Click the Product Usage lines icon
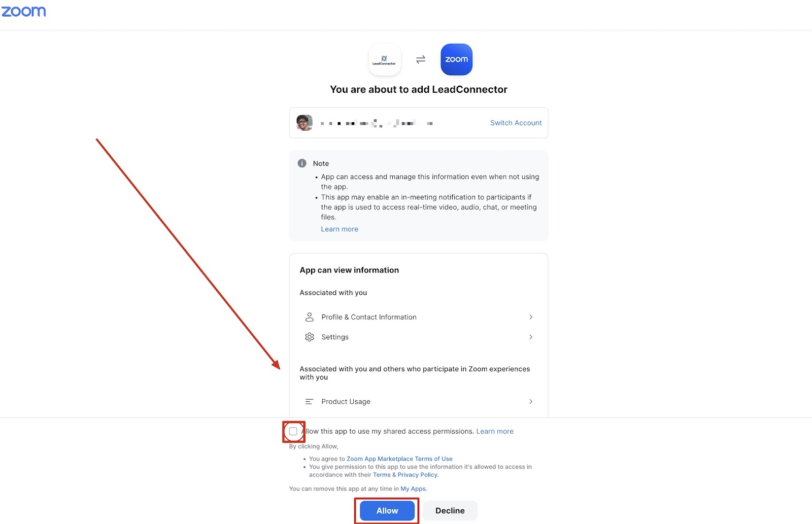This screenshot has width=812, height=524. click(x=309, y=401)
